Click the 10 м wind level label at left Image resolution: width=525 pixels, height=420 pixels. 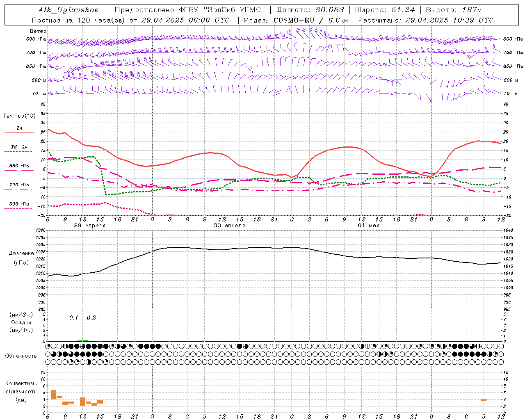point(39,94)
